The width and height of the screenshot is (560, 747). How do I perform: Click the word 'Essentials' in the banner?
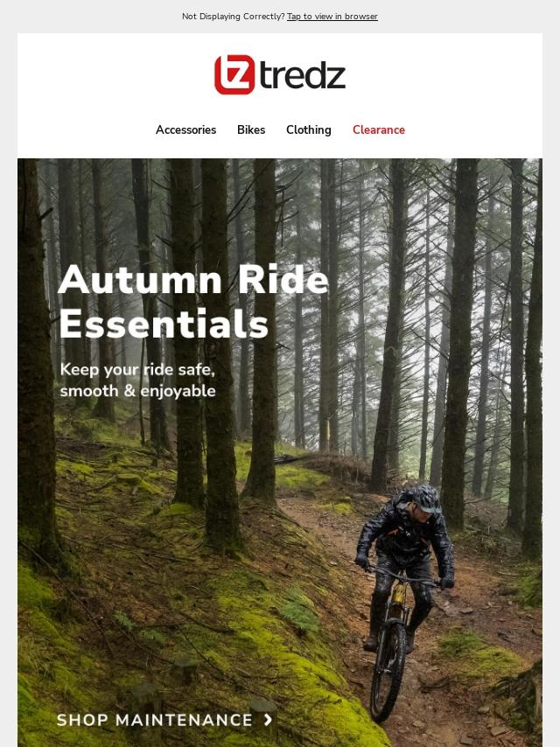[x=164, y=324]
